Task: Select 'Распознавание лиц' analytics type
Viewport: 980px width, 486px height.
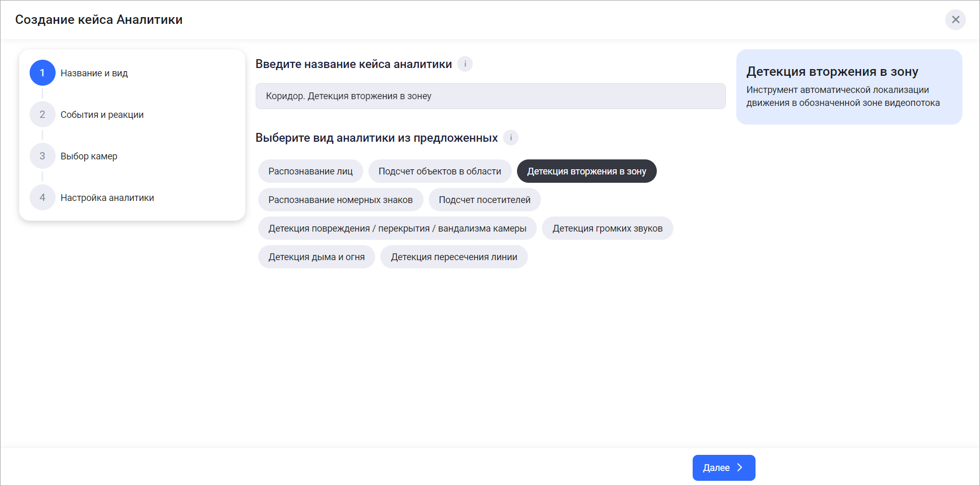Action: pyautogui.click(x=310, y=171)
